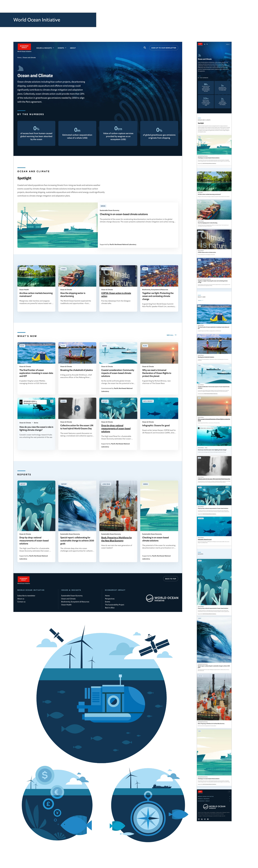
Task: Play video on mobile waterfall card
Action: (x=214, y=466)
